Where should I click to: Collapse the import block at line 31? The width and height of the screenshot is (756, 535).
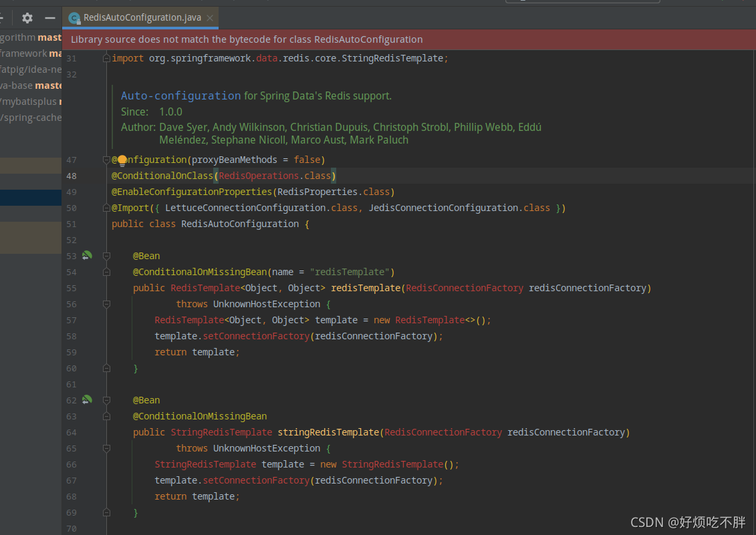(x=106, y=58)
